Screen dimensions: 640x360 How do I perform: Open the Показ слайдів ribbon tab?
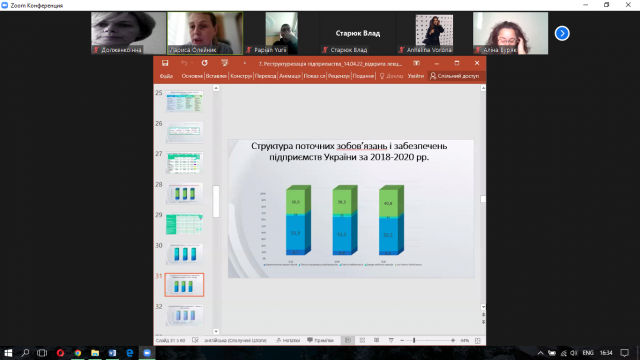(314, 76)
